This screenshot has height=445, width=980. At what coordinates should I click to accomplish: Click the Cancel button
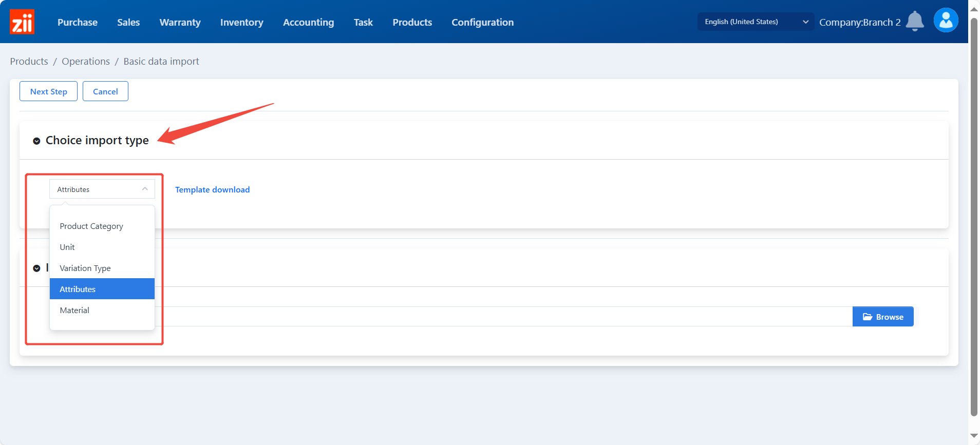point(105,91)
